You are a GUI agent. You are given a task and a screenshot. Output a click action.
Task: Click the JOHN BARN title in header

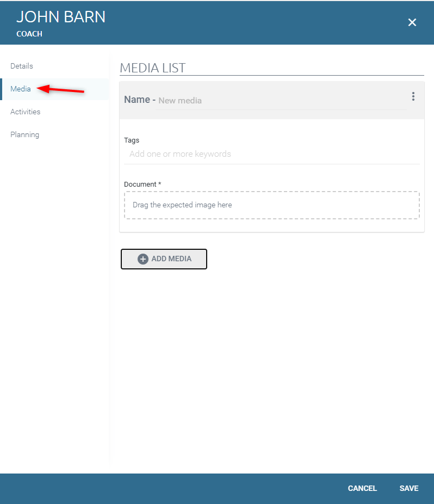point(61,17)
